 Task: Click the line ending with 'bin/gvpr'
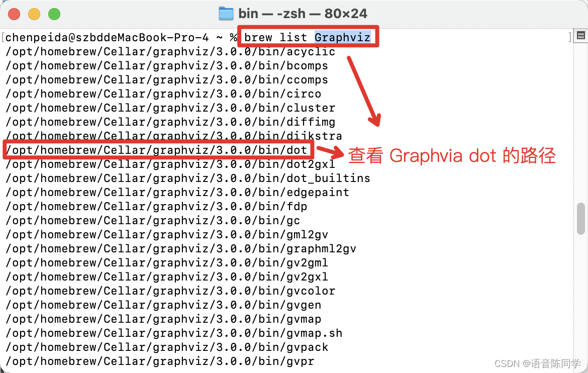click(160, 361)
